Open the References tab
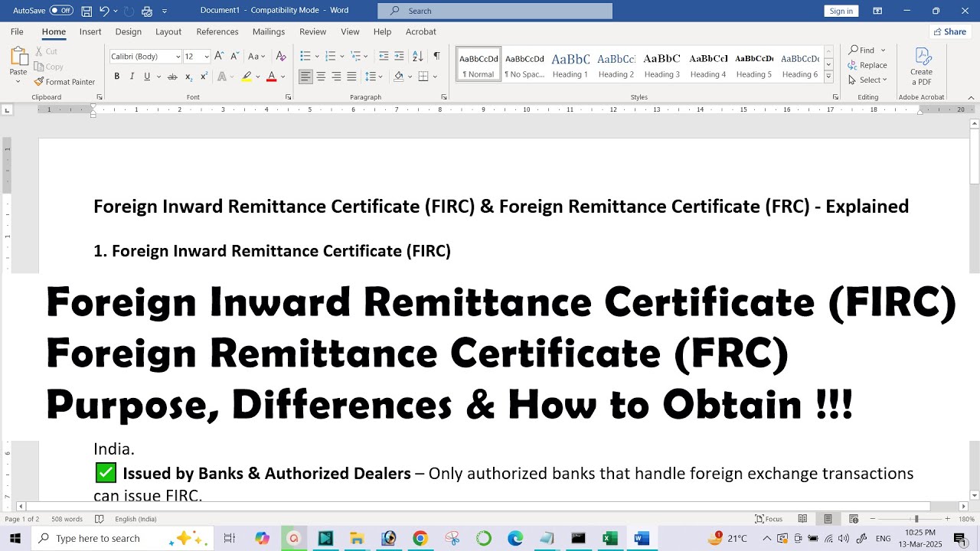 [217, 31]
